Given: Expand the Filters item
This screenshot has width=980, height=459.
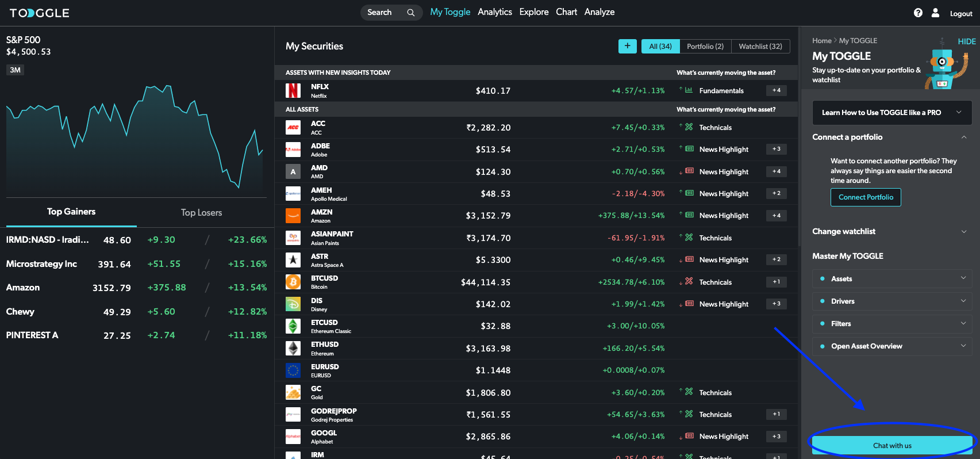Looking at the screenshot, I should (892, 323).
